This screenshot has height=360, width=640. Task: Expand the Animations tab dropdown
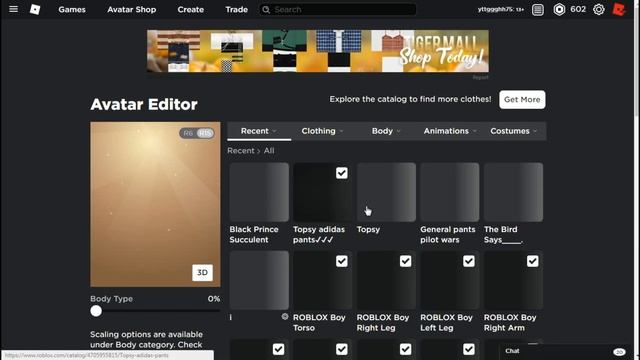pyautogui.click(x=450, y=131)
